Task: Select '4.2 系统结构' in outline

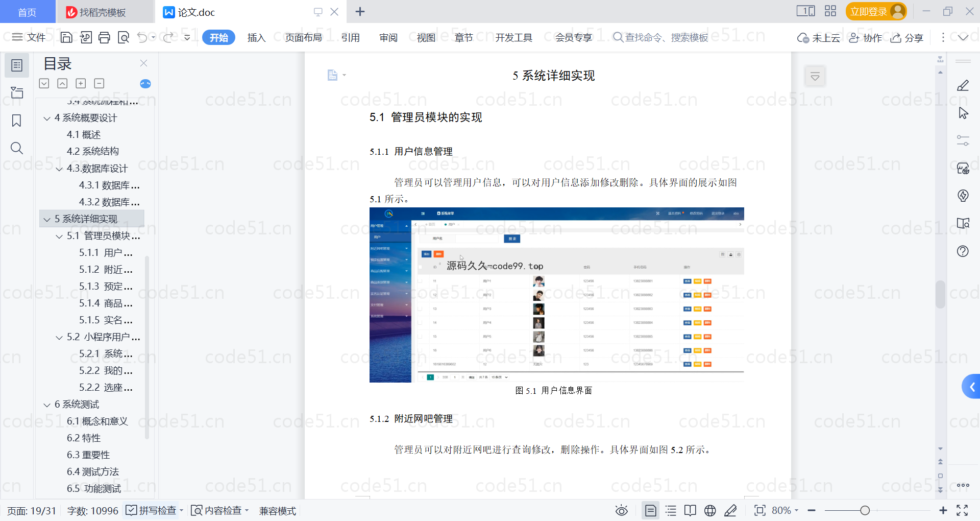Action: click(93, 151)
